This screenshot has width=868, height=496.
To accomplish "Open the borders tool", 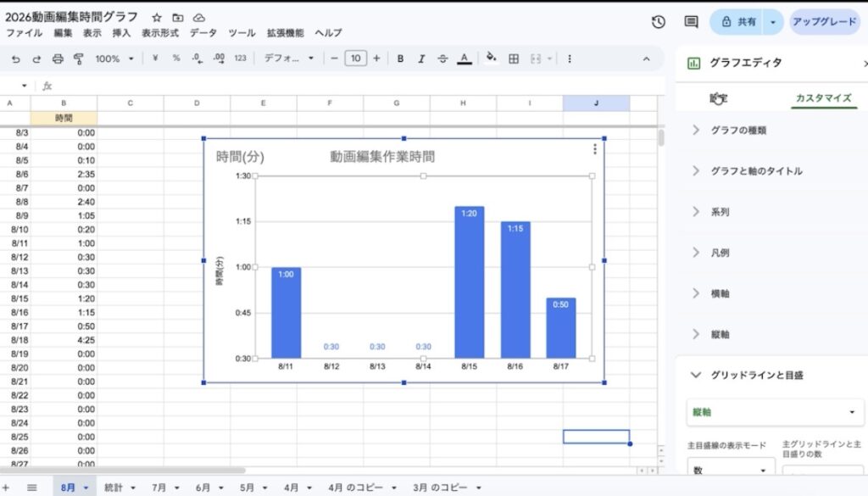I will click(x=514, y=59).
